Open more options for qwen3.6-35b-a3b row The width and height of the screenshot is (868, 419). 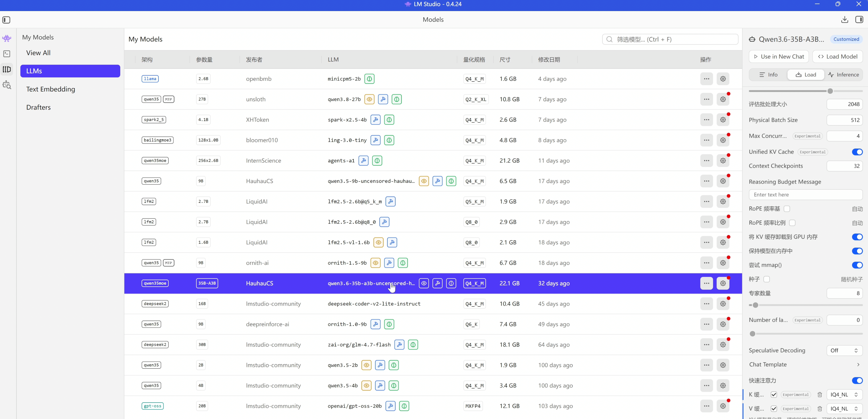pyautogui.click(x=706, y=284)
